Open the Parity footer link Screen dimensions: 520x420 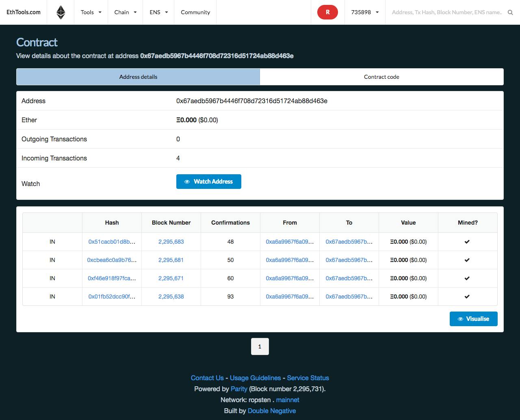coord(239,389)
